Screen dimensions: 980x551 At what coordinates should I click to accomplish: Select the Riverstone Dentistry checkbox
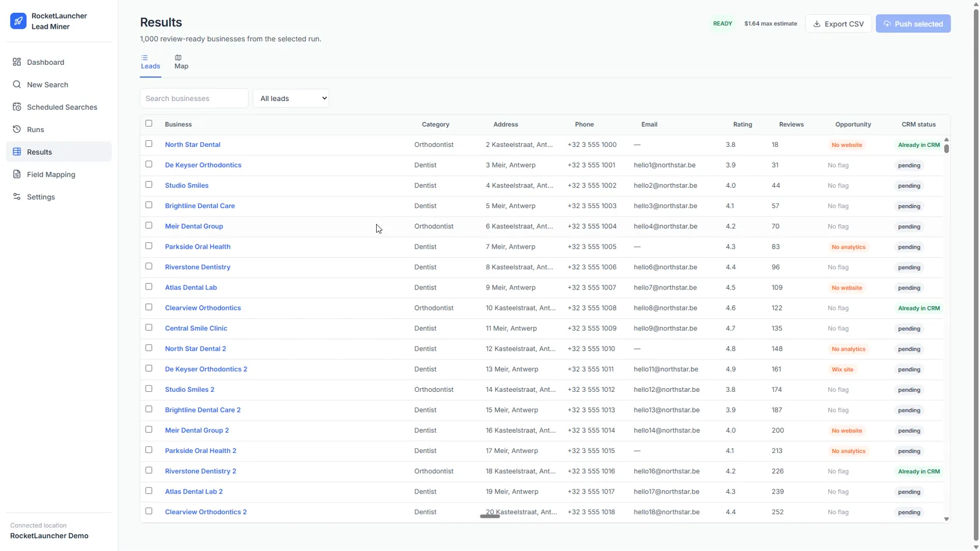[x=149, y=266]
